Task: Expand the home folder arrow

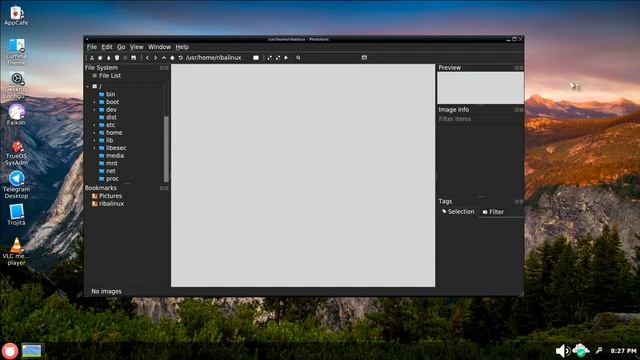Action: (x=95, y=133)
